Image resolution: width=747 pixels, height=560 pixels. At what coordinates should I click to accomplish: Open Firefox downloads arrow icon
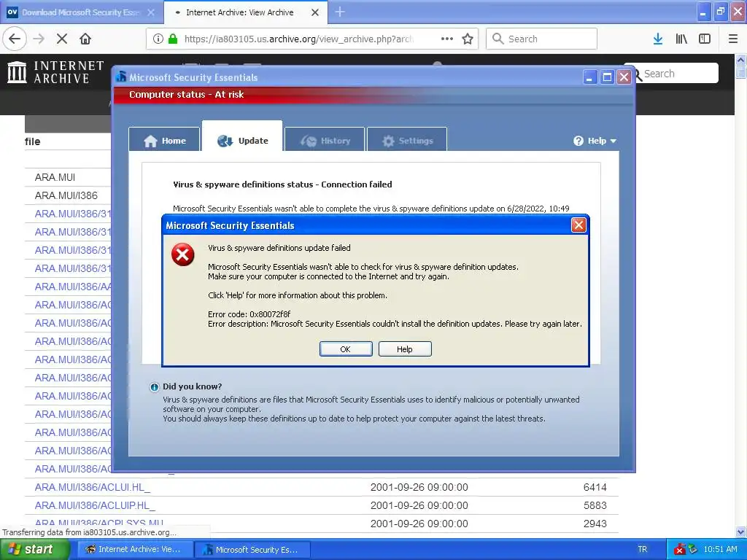(x=658, y=39)
